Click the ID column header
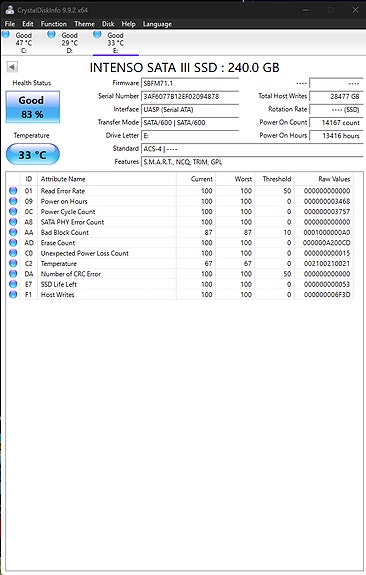The image size is (366, 575). pos(29,179)
